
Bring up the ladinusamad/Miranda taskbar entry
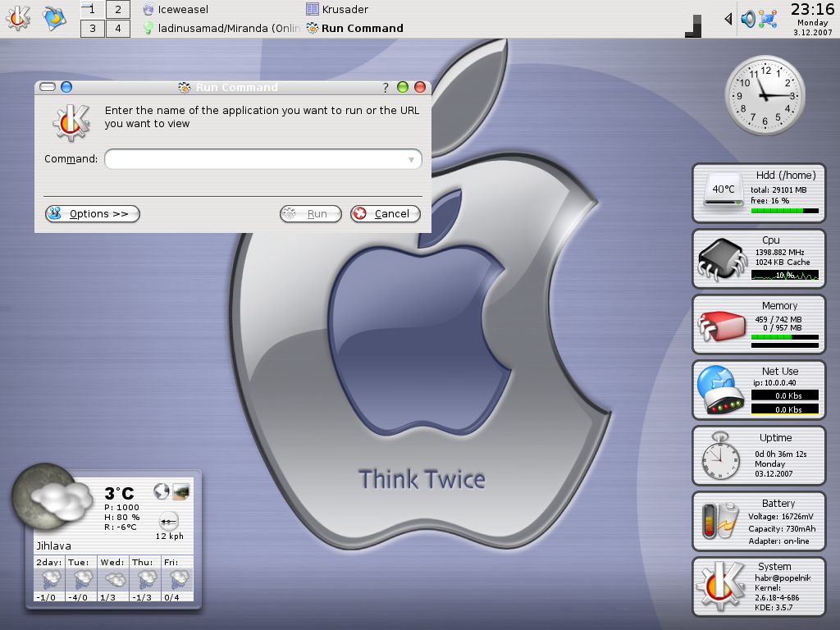click(221, 29)
